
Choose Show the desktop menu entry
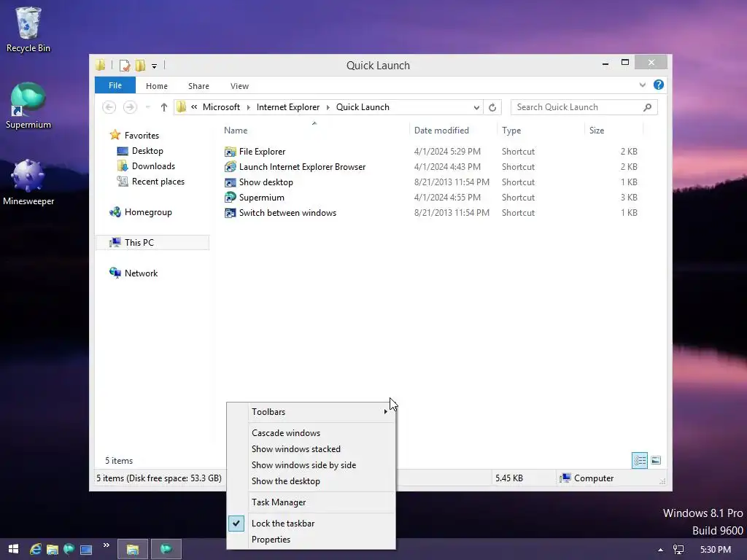coord(311,481)
